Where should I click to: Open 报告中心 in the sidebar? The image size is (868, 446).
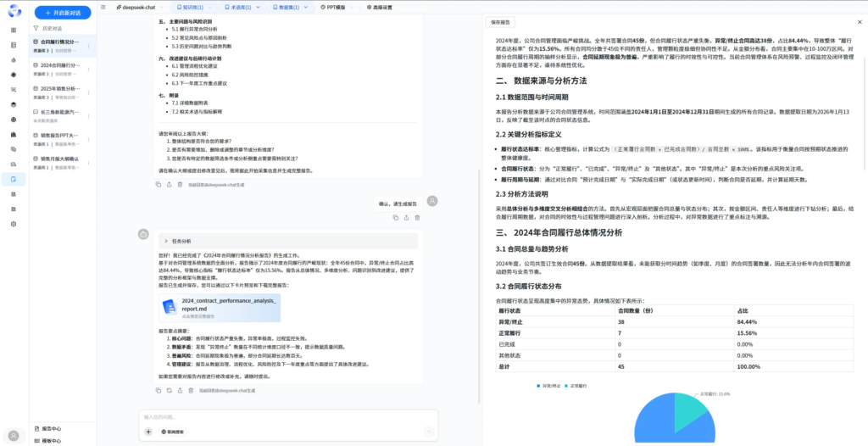pos(50,428)
